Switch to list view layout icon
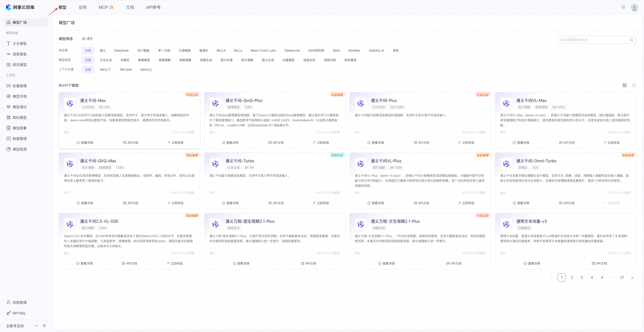The width and height of the screenshot is (644, 332). click(x=633, y=85)
